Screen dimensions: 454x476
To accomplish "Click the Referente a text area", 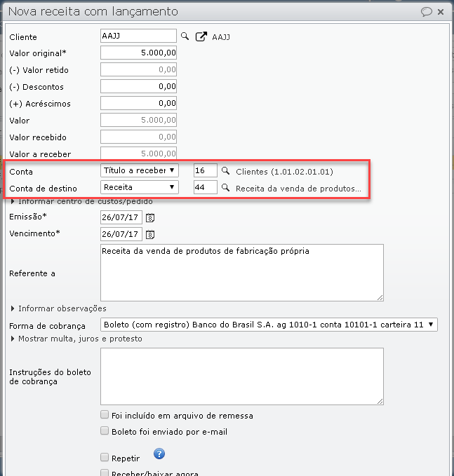I will point(242,273).
